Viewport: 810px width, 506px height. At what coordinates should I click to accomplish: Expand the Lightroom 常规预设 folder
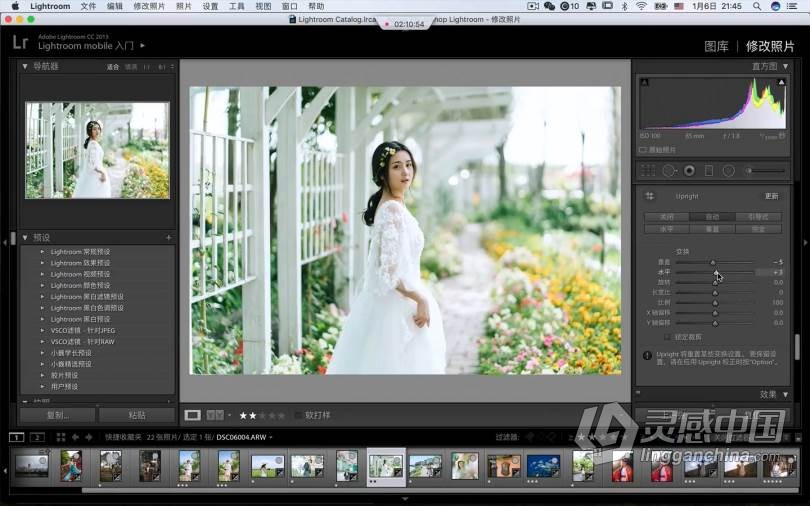pos(42,252)
